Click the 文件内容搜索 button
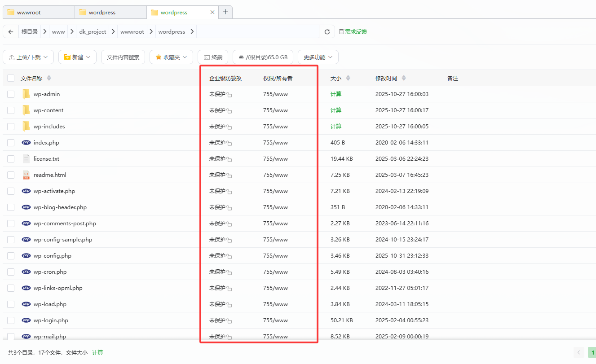The width and height of the screenshot is (596, 364). point(123,57)
